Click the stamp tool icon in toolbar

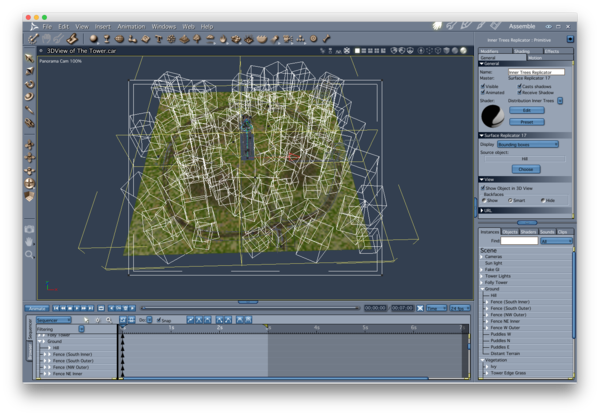(x=72, y=39)
